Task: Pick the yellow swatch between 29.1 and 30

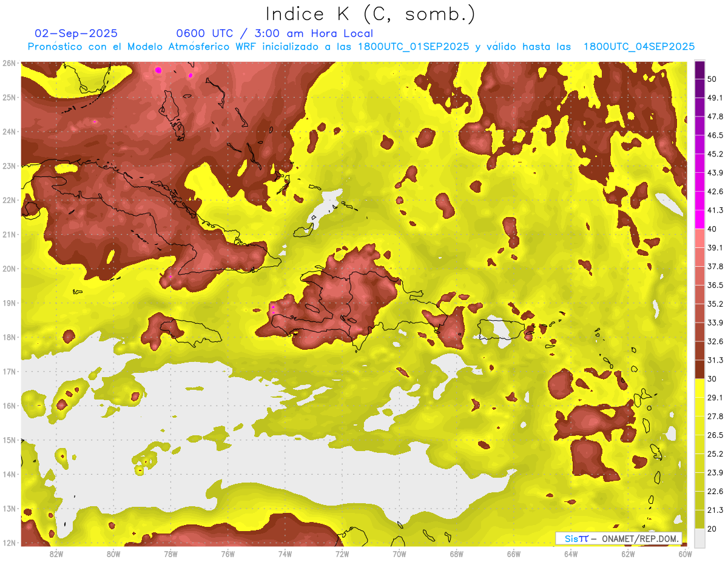Action: click(699, 387)
